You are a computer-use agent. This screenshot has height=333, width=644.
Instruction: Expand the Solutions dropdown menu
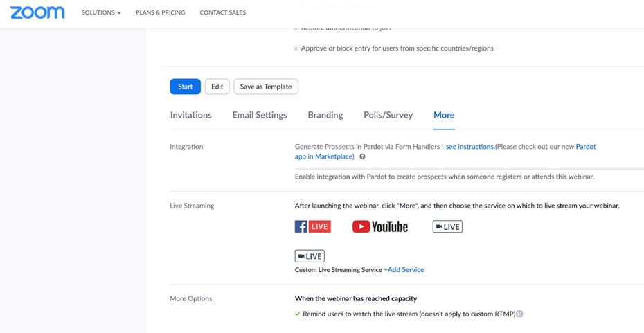101,12
